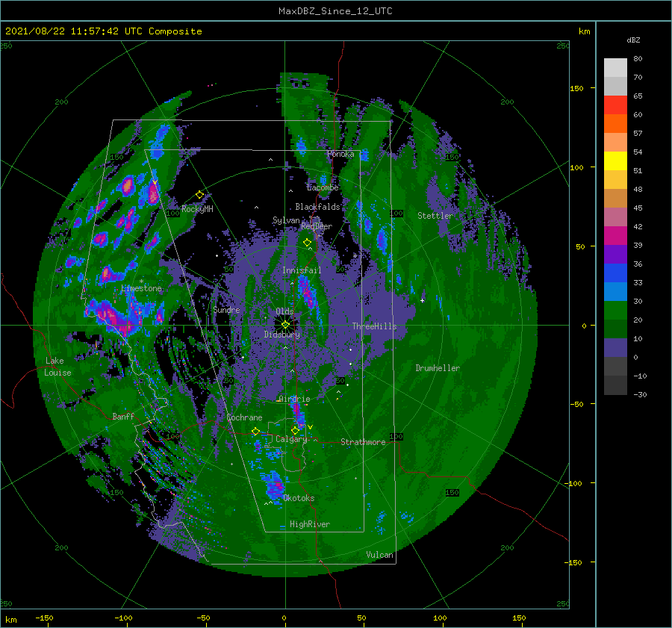Select the HighRiver label
Viewport: 672px width, 628px height.
coord(309,524)
